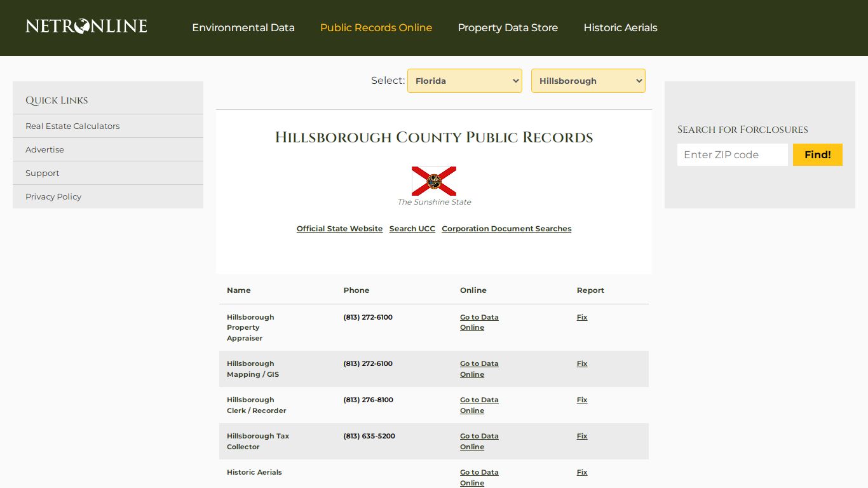
Task: Open Official State Website link
Action: coord(339,229)
